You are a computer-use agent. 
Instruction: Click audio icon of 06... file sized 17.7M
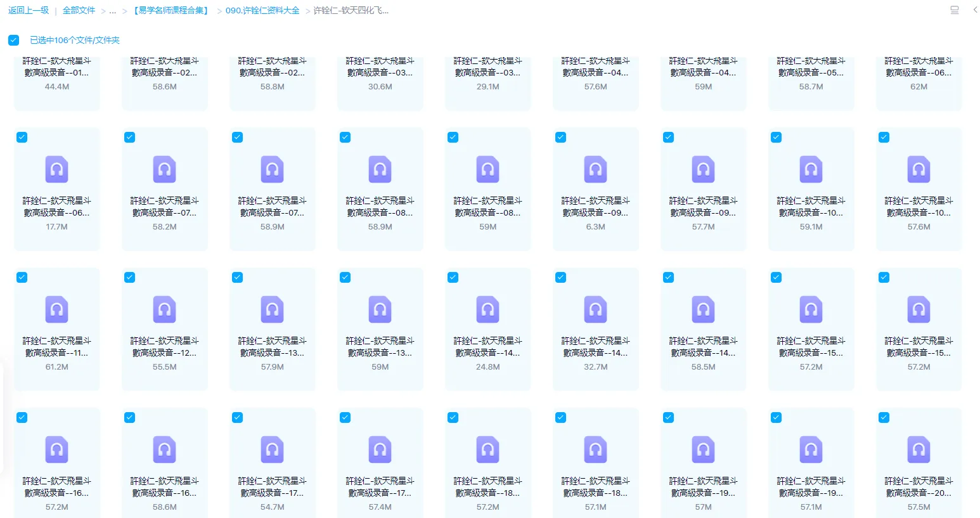click(x=57, y=169)
